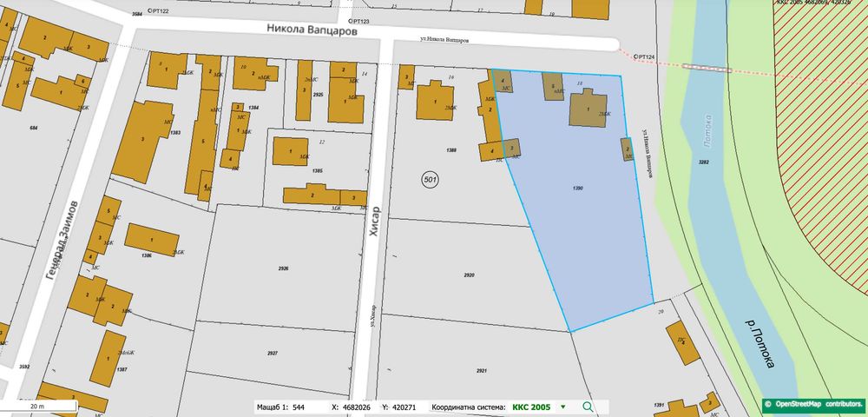Click the PT123 survey point marker

tap(351, 21)
